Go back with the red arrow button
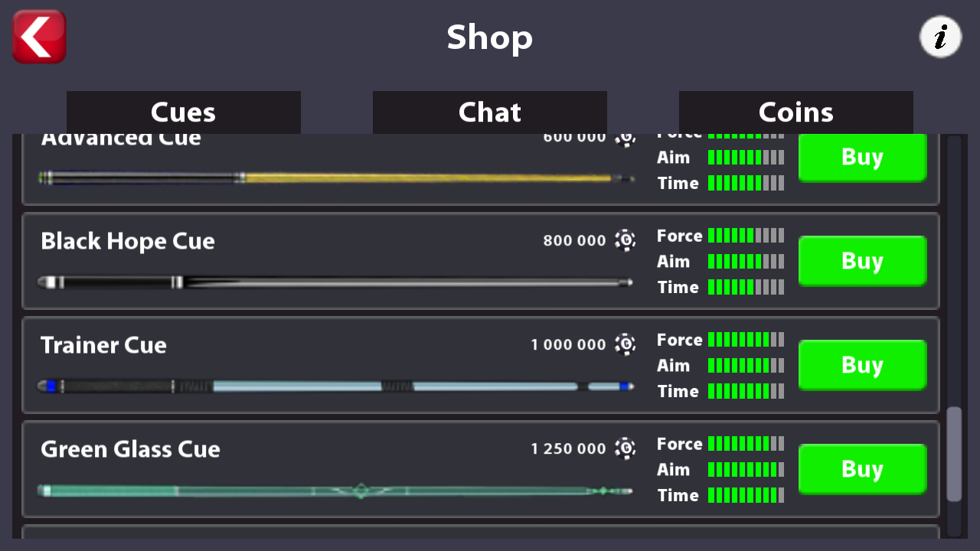The height and width of the screenshot is (551, 980). click(x=39, y=36)
